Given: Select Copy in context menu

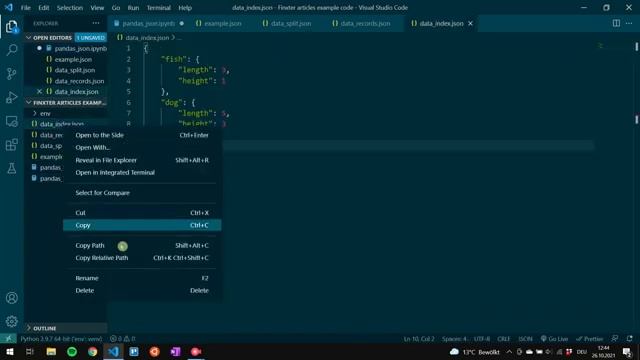Looking at the screenshot, I should [x=142, y=225].
